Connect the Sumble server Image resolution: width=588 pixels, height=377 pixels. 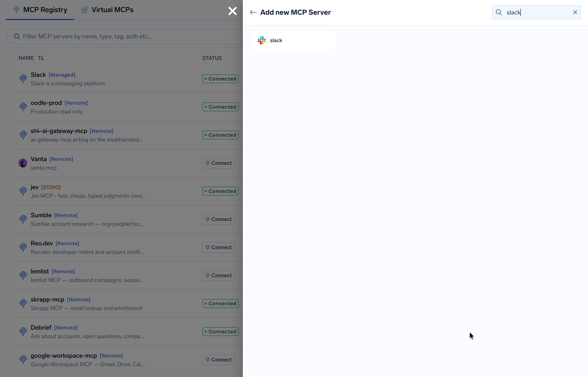point(218,219)
